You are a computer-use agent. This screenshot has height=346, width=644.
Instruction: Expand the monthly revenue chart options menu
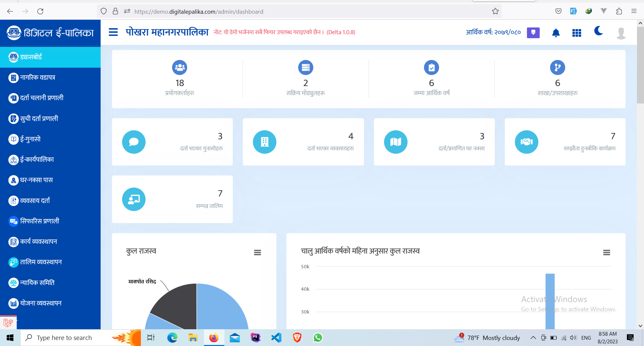(x=606, y=253)
